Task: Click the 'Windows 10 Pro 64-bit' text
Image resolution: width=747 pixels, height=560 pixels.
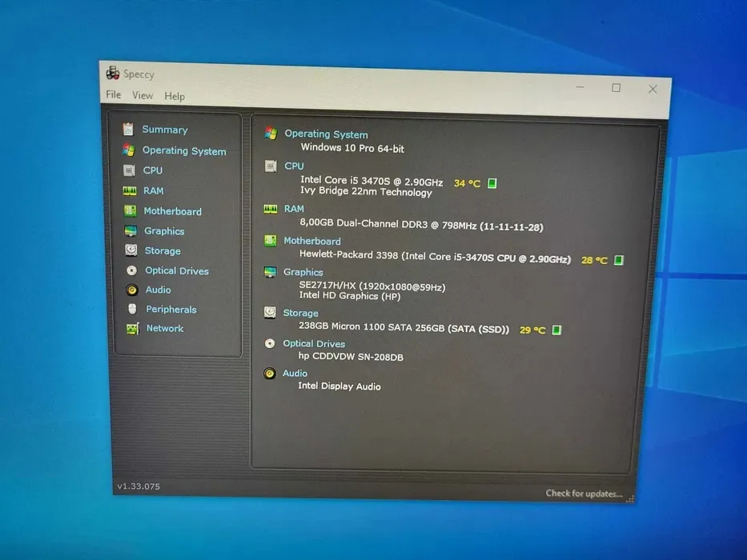Action: click(x=352, y=148)
